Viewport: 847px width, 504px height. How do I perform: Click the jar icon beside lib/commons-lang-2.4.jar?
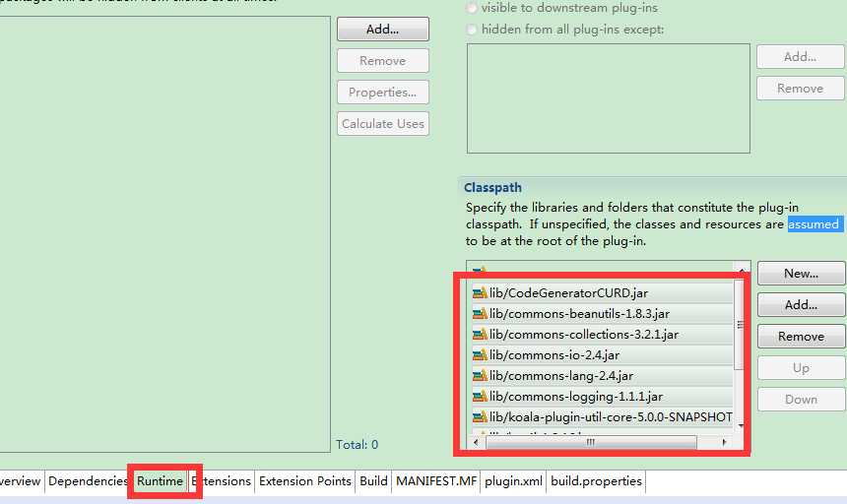click(480, 376)
